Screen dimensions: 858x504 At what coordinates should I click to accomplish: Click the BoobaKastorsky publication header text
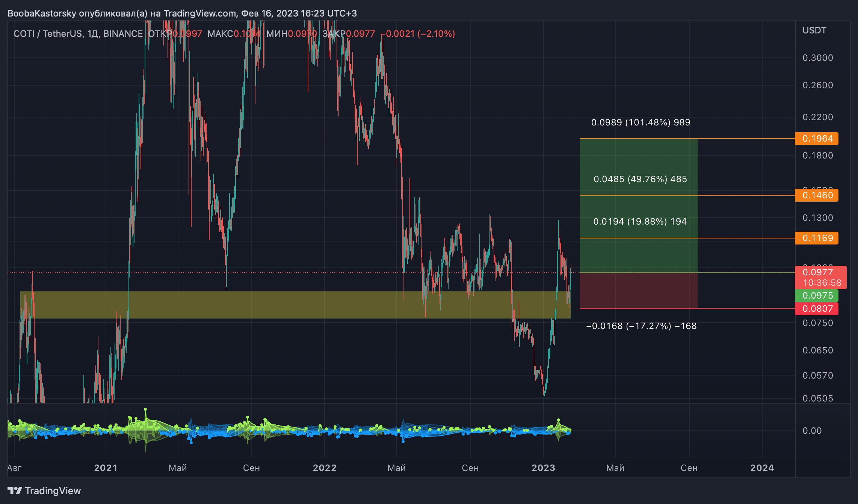coord(182,14)
